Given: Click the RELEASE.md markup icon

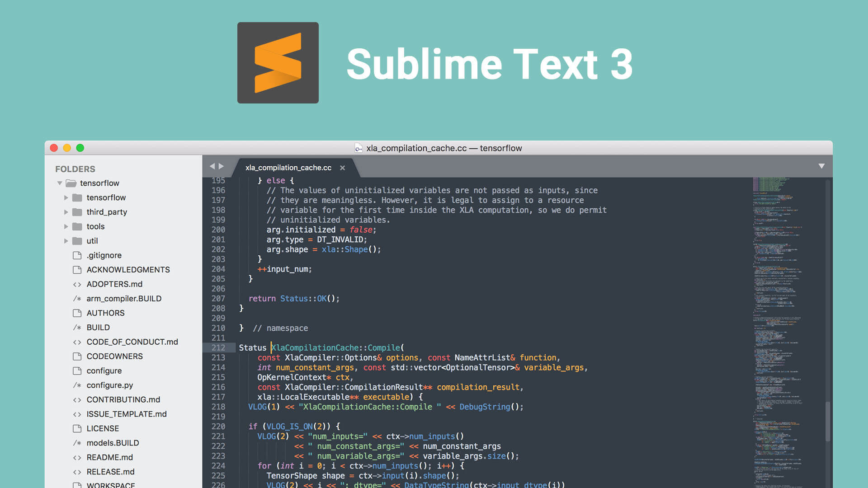Looking at the screenshot, I should click(x=77, y=472).
